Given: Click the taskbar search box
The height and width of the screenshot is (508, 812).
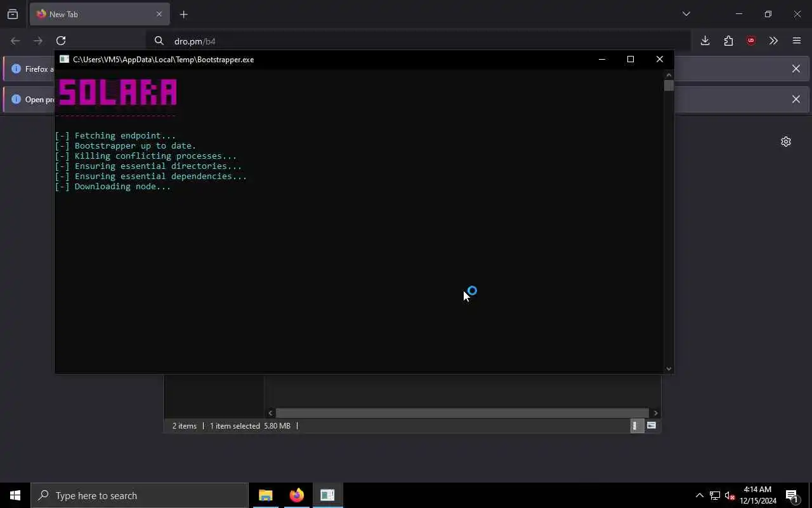Looking at the screenshot, I should click(x=140, y=495).
